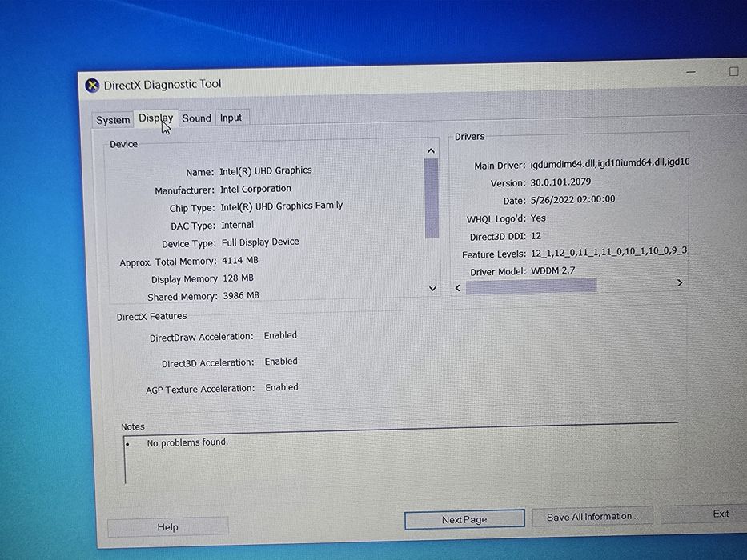
Task: Click the Device list vertical scrollbar thumb
Action: (x=431, y=198)
